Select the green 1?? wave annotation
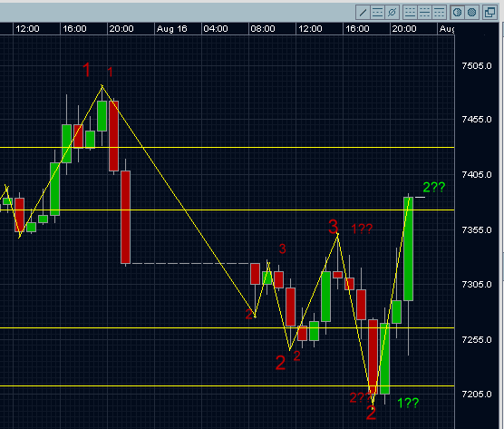 click(408, 403)
